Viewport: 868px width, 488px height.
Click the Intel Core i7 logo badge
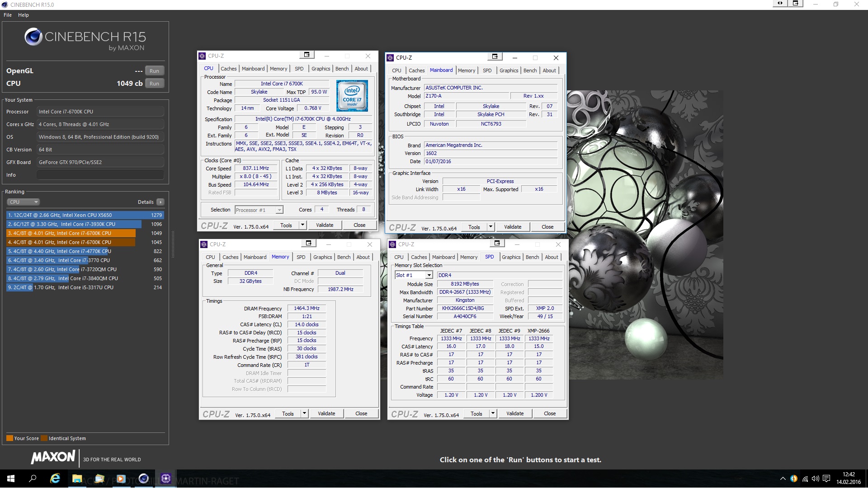tap(352, 96)
